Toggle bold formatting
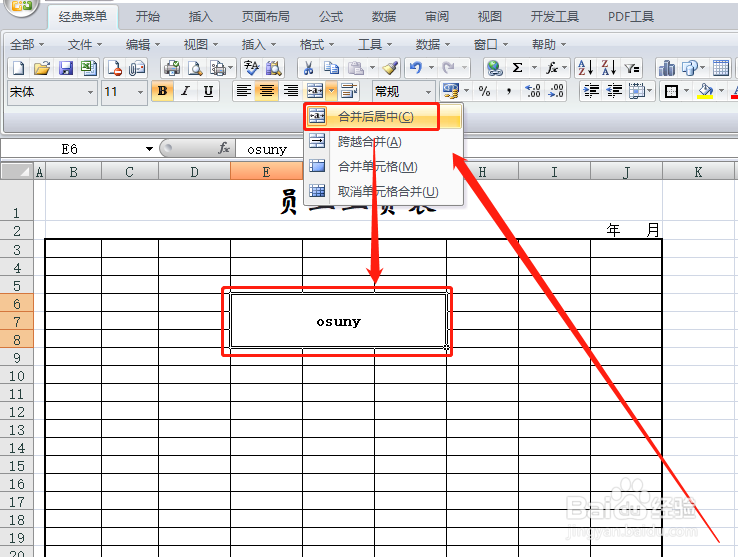The width and height of the screenshot is (738, 557). coord(162,90)
